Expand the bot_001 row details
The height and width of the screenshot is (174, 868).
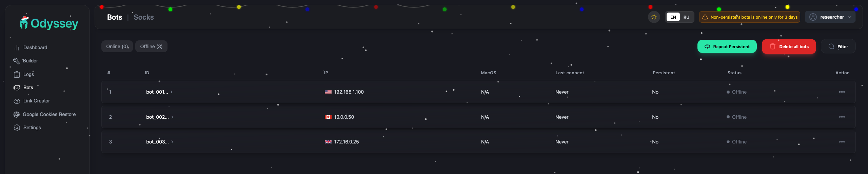tap(172, 92)
